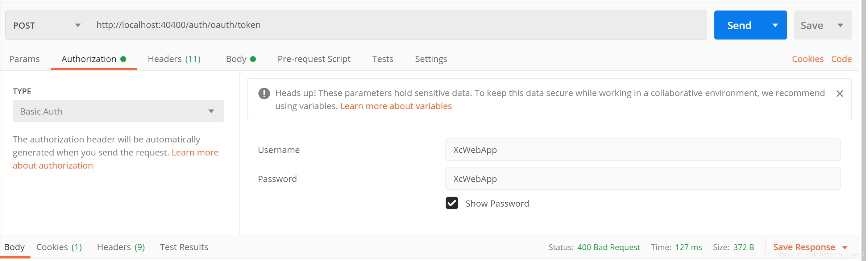Viewport: 868px width, 261px height.
Task: Click the Code link
Action: (841, 59)
